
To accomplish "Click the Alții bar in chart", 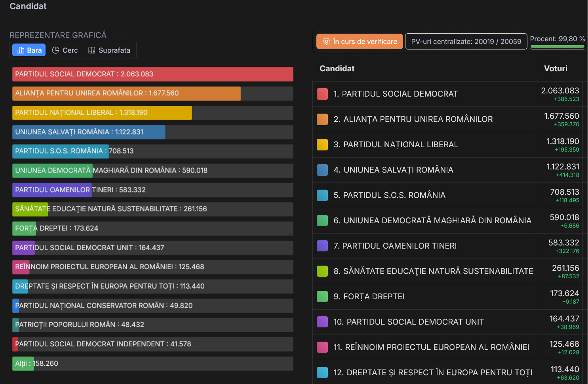I will [23, 363].
